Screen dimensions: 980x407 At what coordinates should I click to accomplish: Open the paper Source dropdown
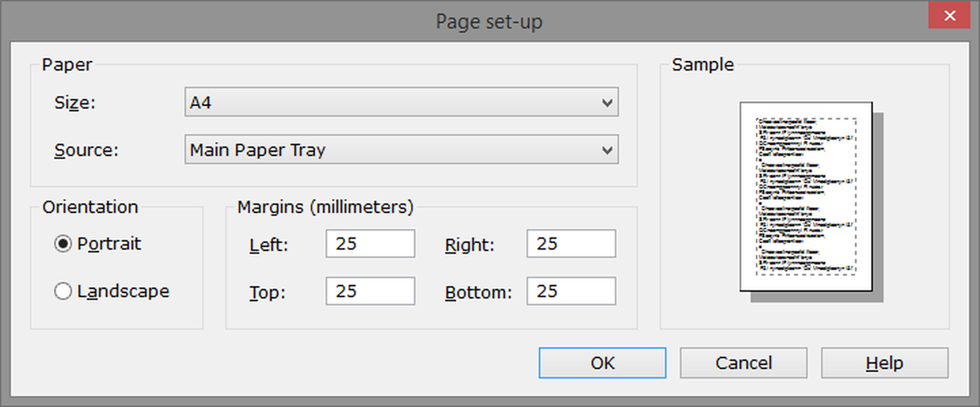point(401,150)
